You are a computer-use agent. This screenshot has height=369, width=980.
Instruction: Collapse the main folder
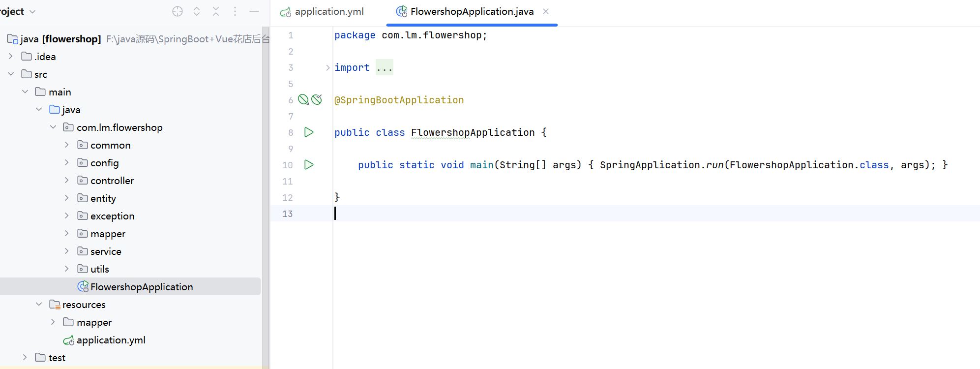coord(25,92)
